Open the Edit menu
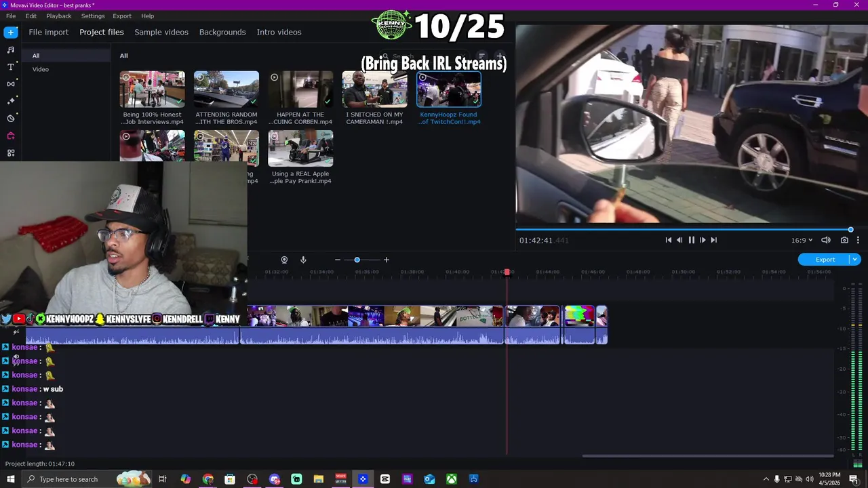The height and width of the screenshot is (488, 868). coord(31,16)
